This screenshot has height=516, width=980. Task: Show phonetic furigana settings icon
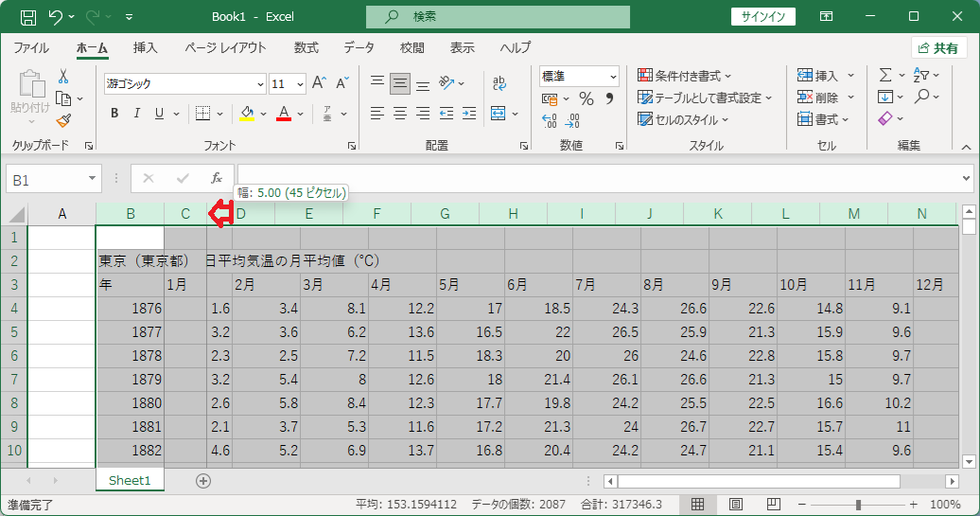327,114
